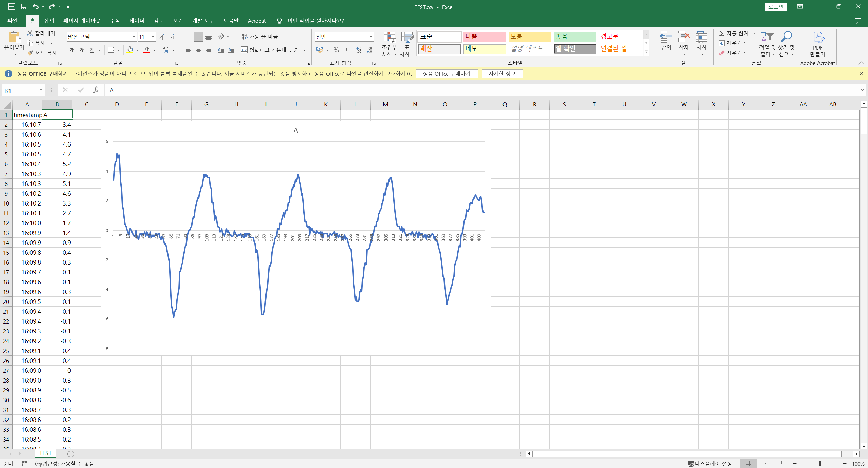Viewport: 868px width, 468px height.
Task: Click Merge and Center icon
Action: (244, 50)
